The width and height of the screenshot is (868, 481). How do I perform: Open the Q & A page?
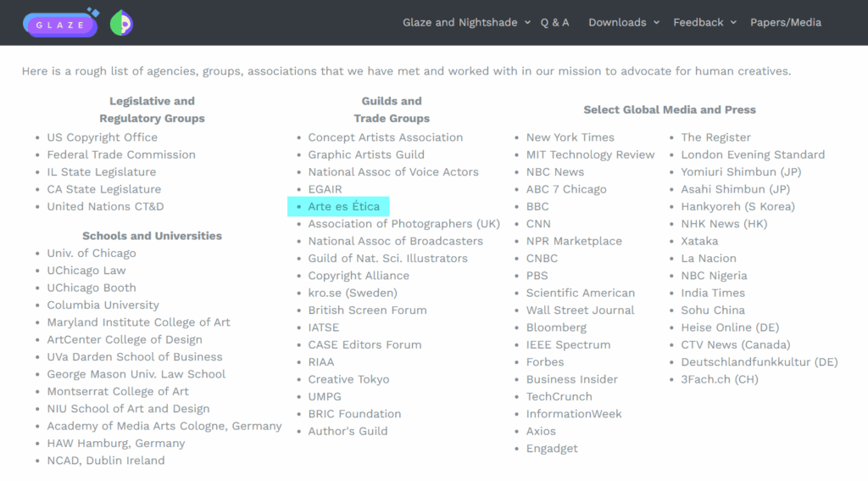(555, 23)
